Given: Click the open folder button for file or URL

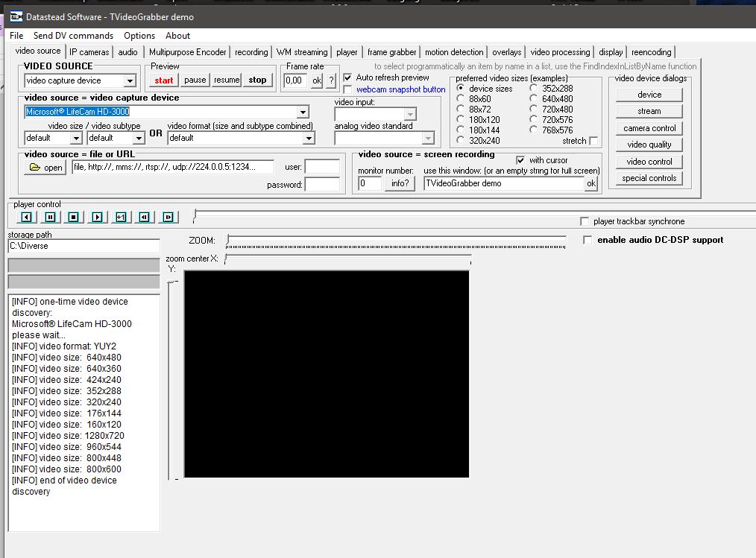Looking at the screenshot, I should 45,167.
